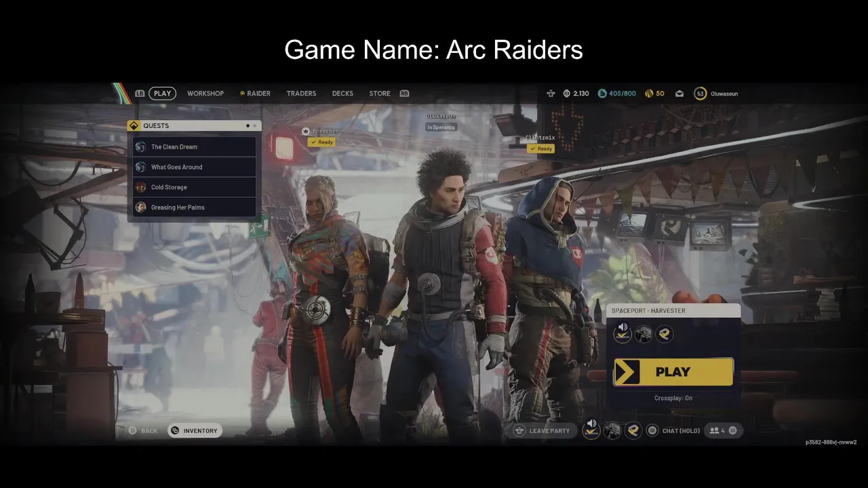Toggle Preacher's Ready status badge

(x=321, y=142)
